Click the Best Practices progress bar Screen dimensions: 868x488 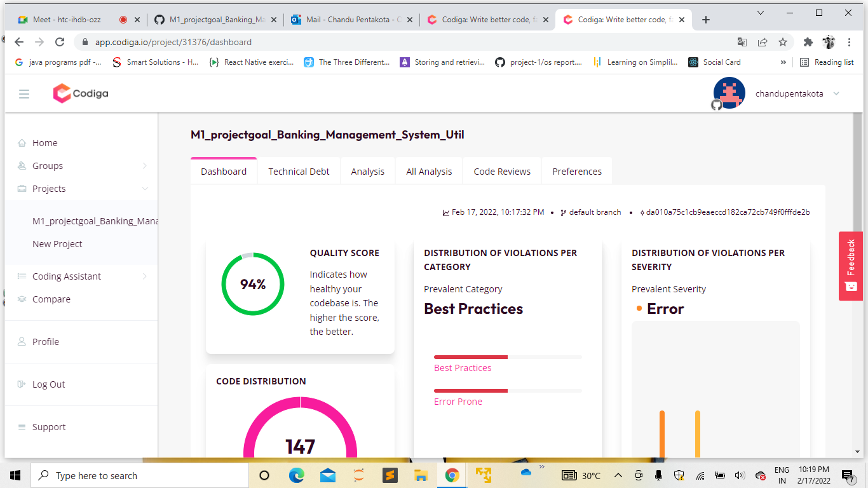[x=508, y=357]
